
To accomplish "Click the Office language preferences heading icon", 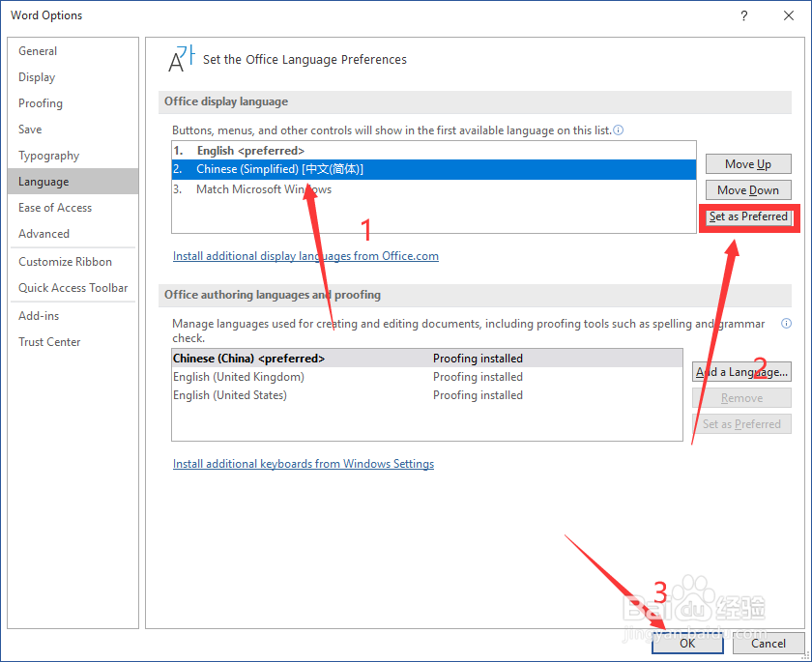I will (x=182, y=59).
